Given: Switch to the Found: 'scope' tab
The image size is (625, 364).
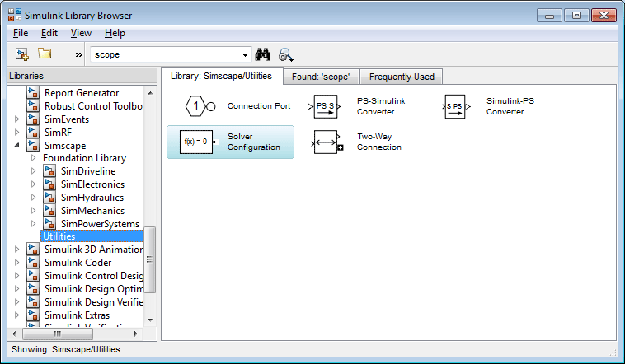Looking at the screenshot, I should (x=321, y=77).
